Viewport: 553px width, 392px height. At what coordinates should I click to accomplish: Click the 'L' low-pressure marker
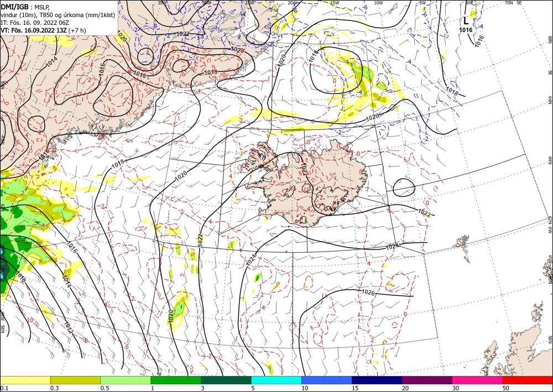click(x=466, y=21)
